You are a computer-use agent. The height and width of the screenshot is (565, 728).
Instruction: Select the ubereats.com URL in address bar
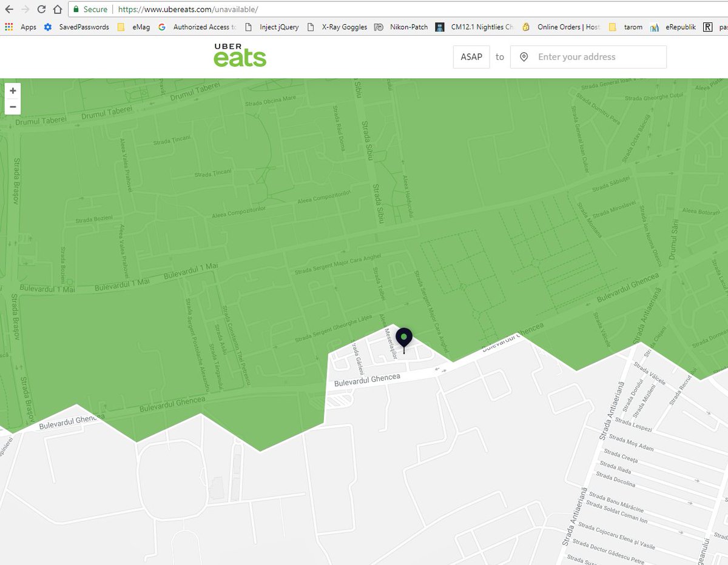[188, 9]
